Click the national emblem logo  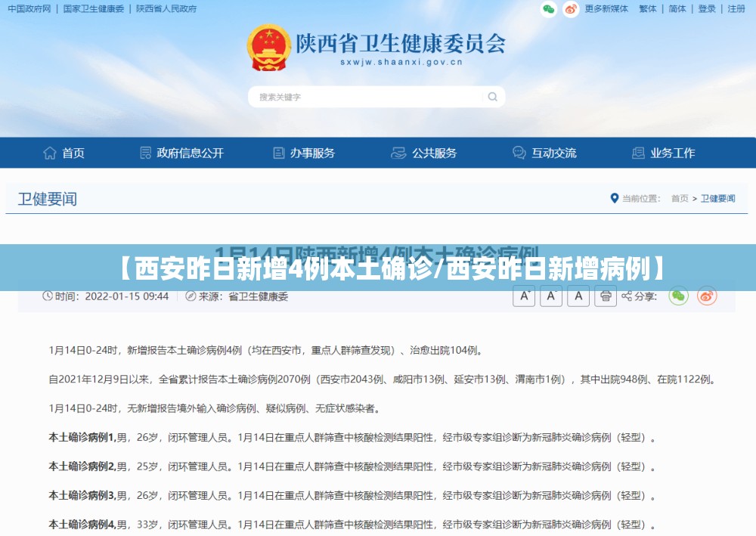[x=269, y=48]
